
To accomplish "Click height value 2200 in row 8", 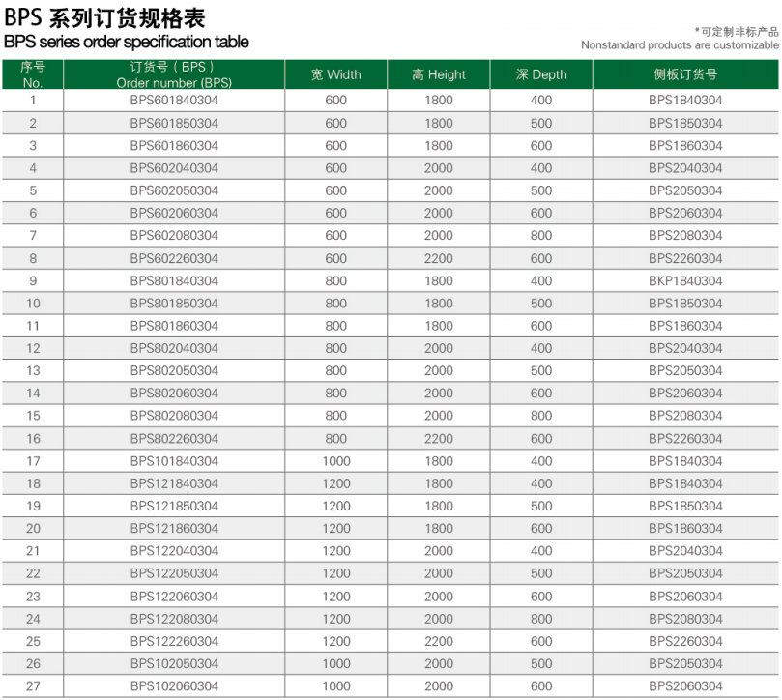I will [x=439, y=258].
